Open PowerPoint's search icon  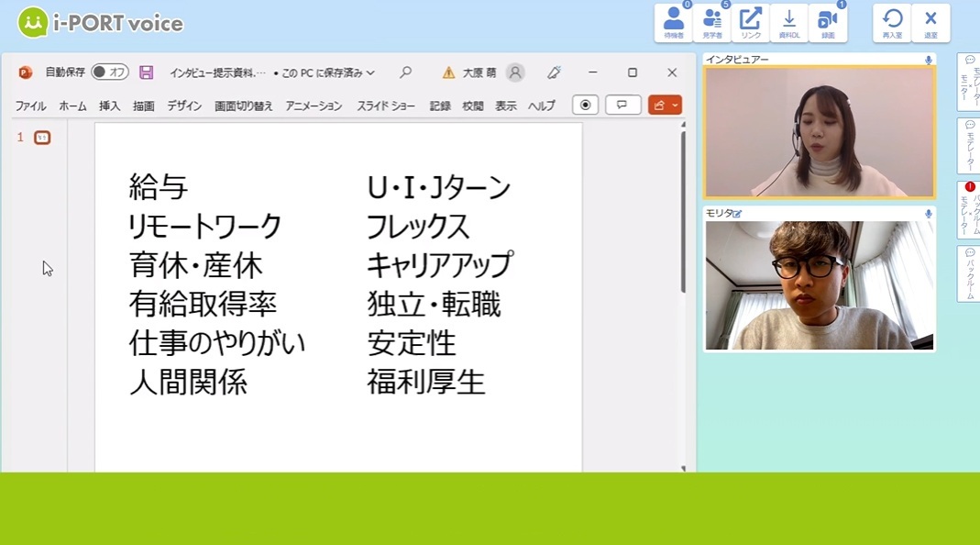405,72
